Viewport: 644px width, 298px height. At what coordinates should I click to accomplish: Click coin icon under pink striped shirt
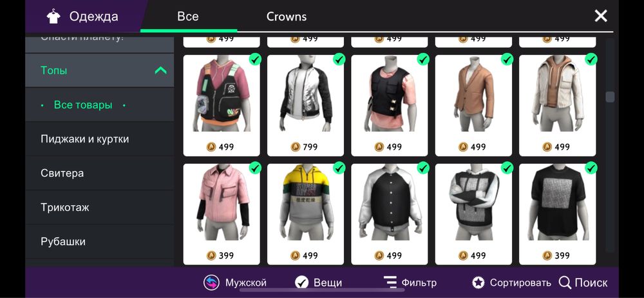pos(211,255)
